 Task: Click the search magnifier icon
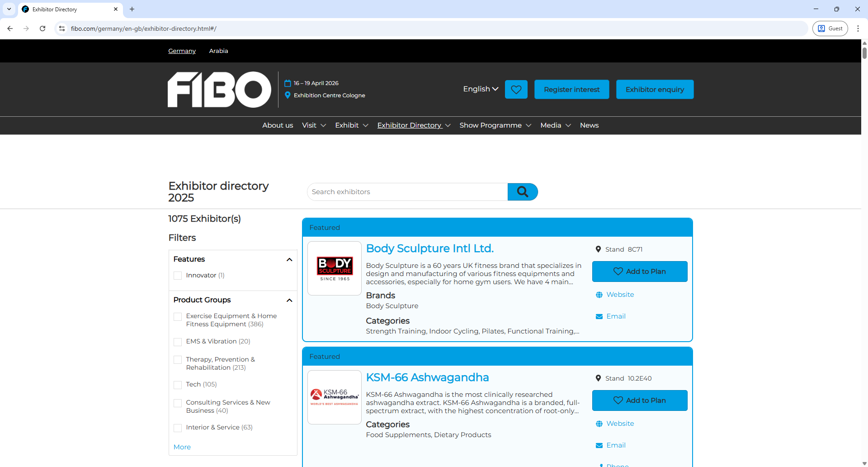[x=523, y=191]
